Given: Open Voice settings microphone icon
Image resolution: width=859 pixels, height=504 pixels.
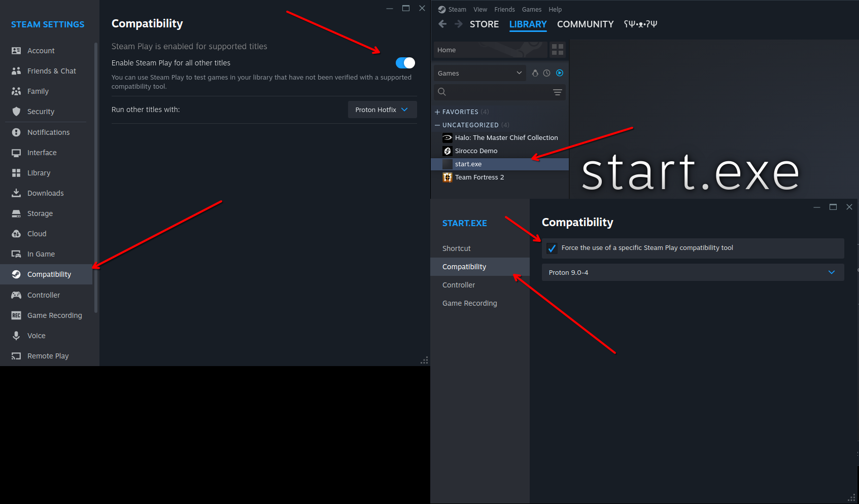Looking at the screenshot, I should [16, 336].
